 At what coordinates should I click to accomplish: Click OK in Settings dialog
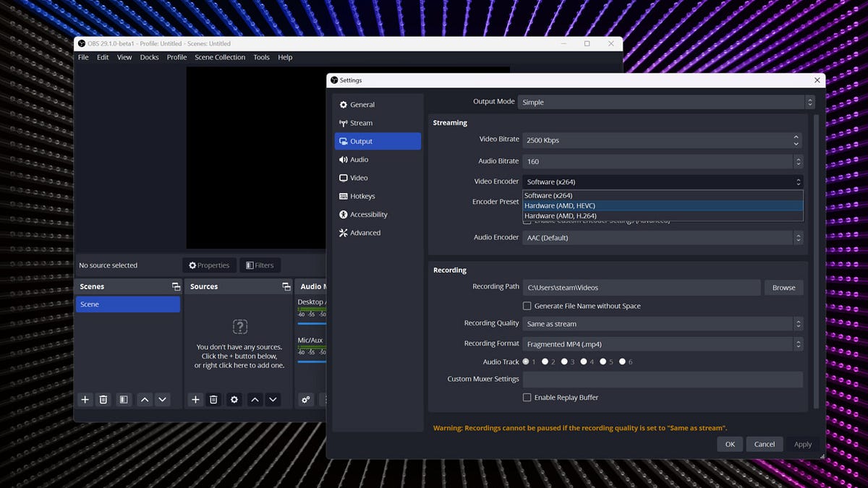[730, 444]
